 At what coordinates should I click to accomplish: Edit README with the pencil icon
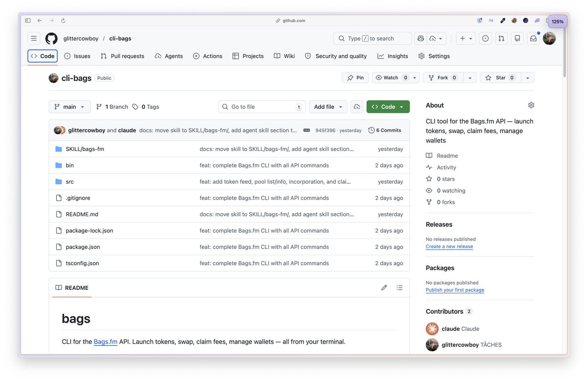pyautogui.click(x=384, y=288)
